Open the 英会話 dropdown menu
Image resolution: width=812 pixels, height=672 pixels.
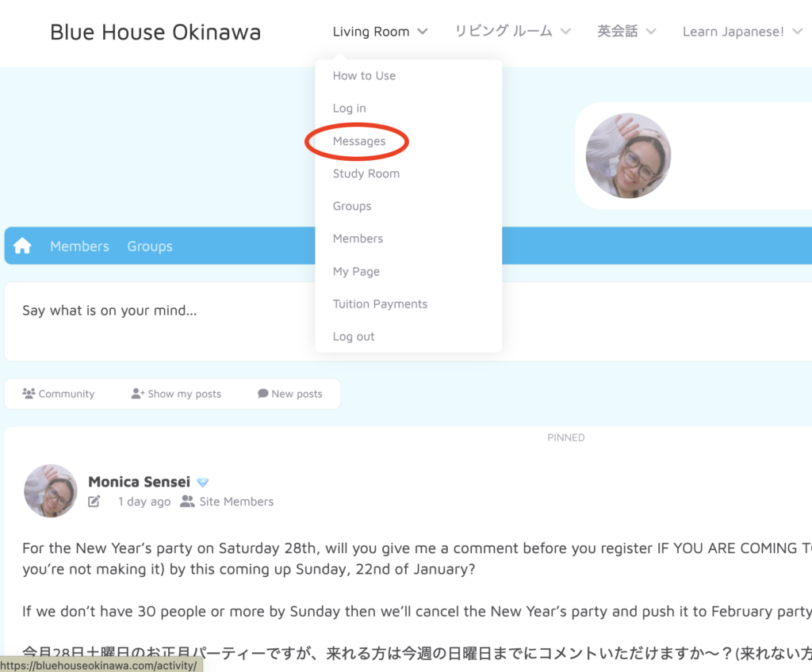point(626,32)
